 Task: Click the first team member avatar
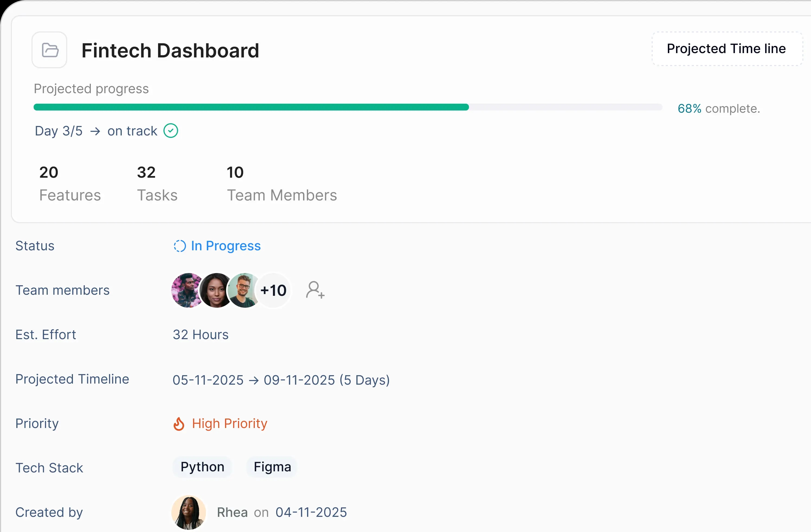(x=187, y=290)
